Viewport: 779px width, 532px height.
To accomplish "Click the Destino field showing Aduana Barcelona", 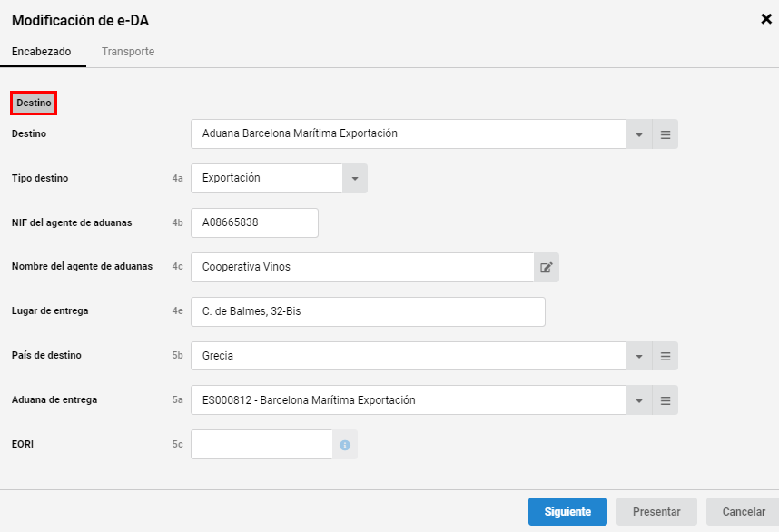I will click(x=409, y=134).
